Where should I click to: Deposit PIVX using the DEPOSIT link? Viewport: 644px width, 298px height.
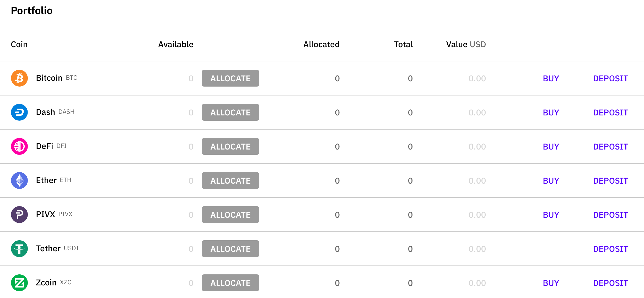pos(610,215)
